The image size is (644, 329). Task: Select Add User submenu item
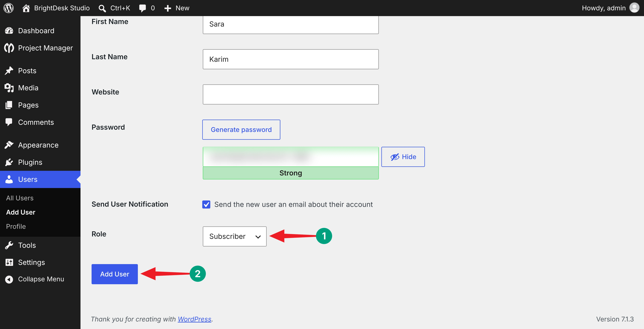coord(21,212)
